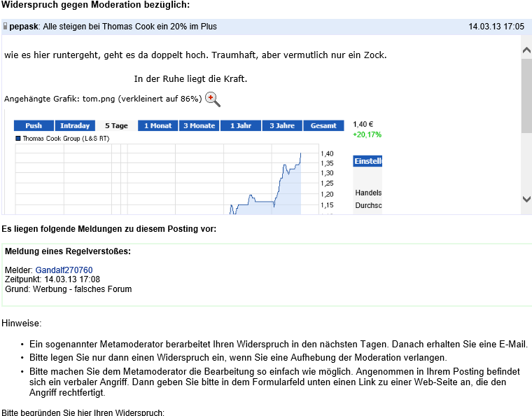Click 'Bitte begründen Sie hier Ihren Widerspruch:' label
The height and width of the screenshot is (416, 532).
pyautogui.click(x=83, y=412)
